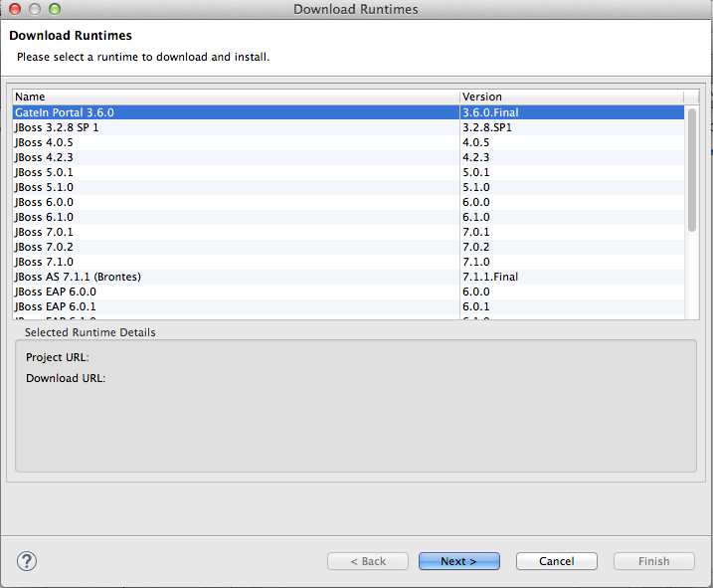Screen dimensions: 713x588
Task: Click the runtime list vertical scrollbar
Action: (692, 170)
